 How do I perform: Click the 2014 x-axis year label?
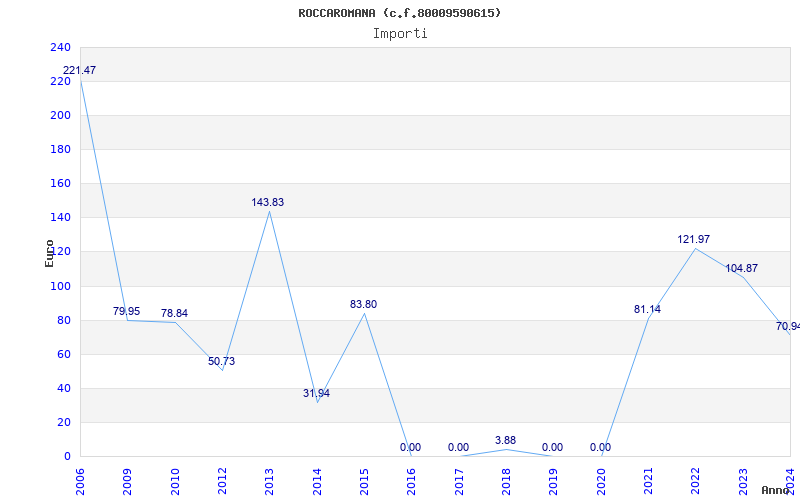point(317,482)
